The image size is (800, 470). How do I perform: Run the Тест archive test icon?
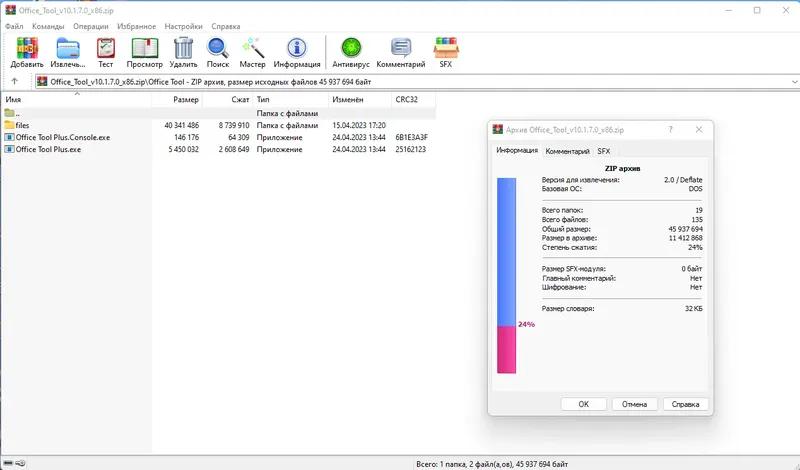coord(106,48)
